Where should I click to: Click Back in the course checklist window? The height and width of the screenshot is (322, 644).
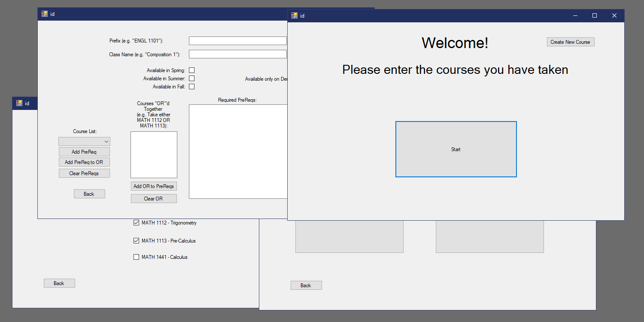(59, 283)
